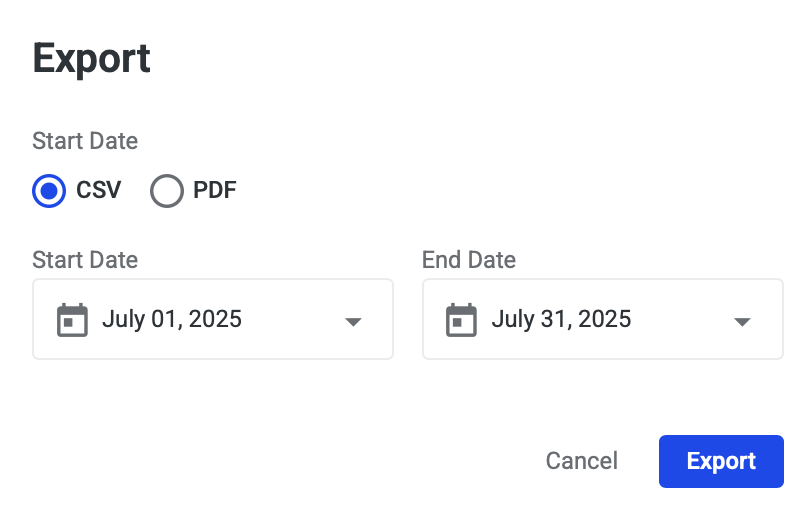This screenshot has height=522, width=812.
Task: Click "Start Date" label above the format options
Action: pos(85,140)
